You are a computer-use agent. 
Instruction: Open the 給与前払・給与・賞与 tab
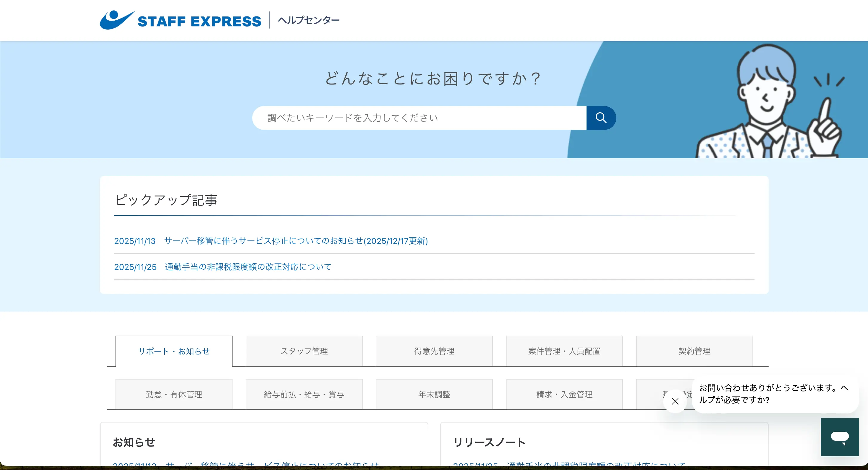[304, 394]
